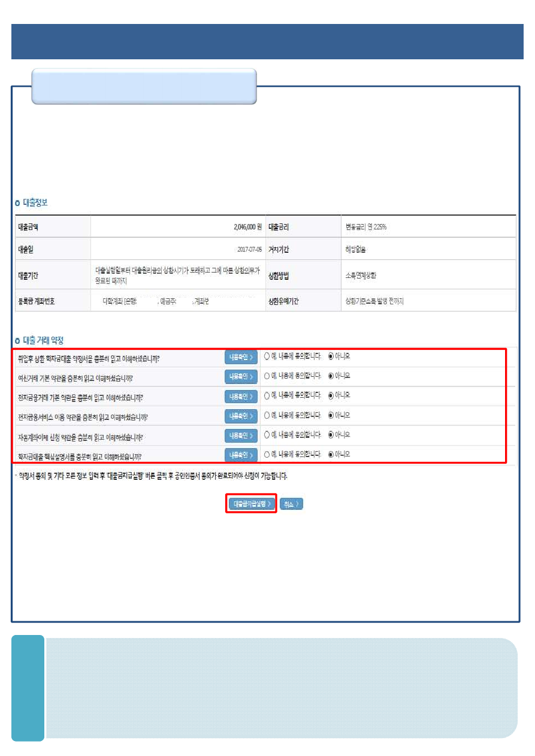Click 내용확인 for 학자금대출 핵심설명서
This screenshot has height=756, width=535.
[241, 455]
